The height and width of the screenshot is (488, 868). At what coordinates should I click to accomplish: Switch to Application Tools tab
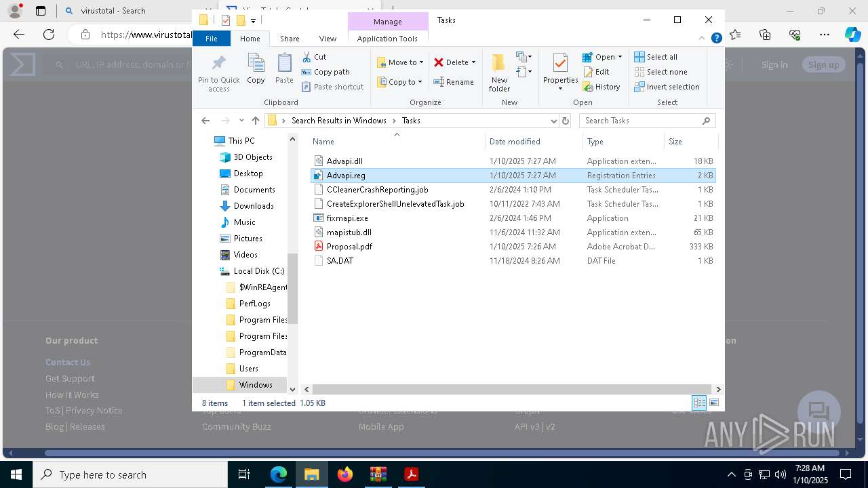coord(387,39)
